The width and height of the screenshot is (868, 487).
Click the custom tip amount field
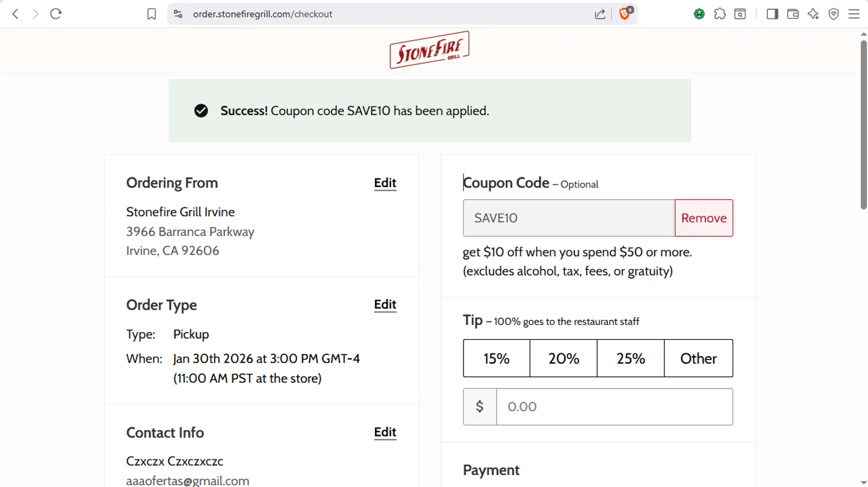(x=614, y=407)
